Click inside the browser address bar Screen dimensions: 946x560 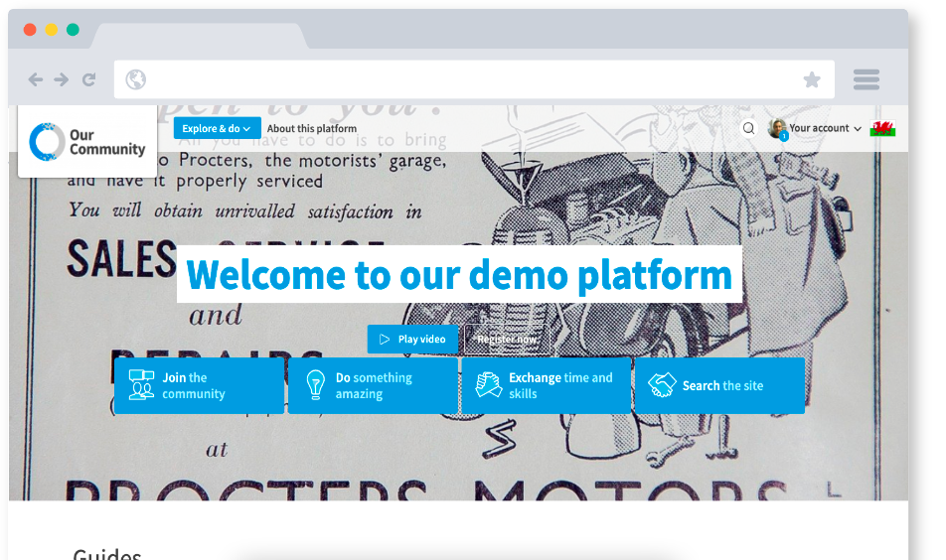tap(467, 79)
